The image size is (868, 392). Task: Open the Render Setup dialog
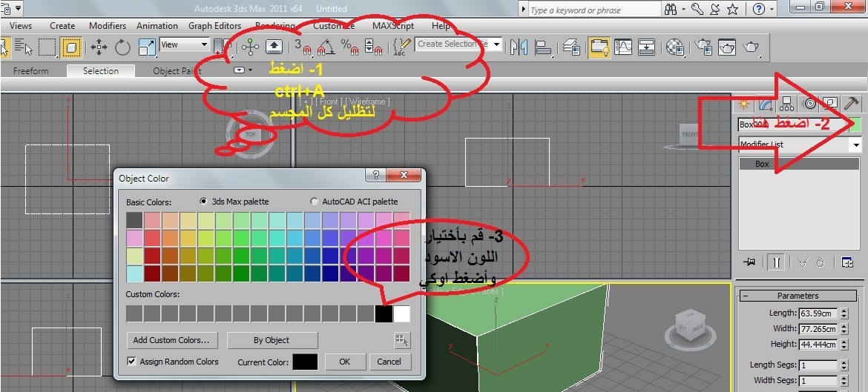(703, 47)
